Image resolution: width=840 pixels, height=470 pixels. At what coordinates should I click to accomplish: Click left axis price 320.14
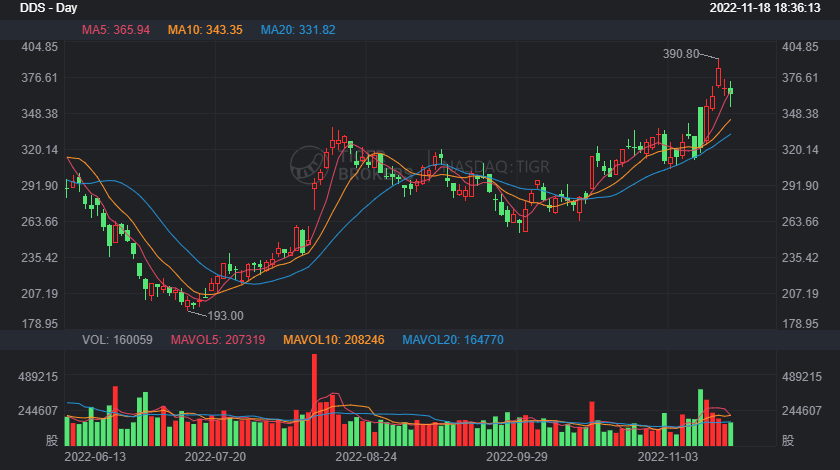tap(40, 150)
